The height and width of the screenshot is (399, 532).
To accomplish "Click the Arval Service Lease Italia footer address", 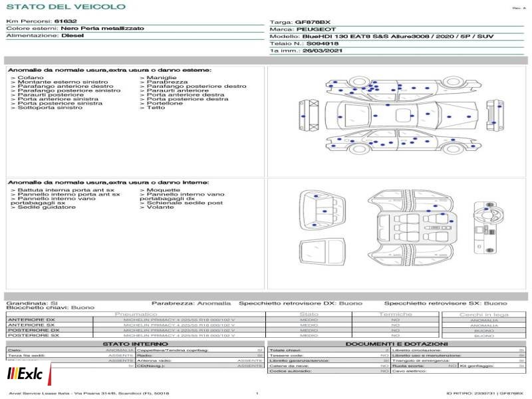I will click(x=89, y=393).
